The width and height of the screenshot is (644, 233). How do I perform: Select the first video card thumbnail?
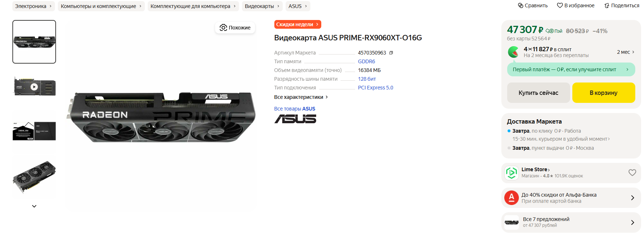(34, 42)
